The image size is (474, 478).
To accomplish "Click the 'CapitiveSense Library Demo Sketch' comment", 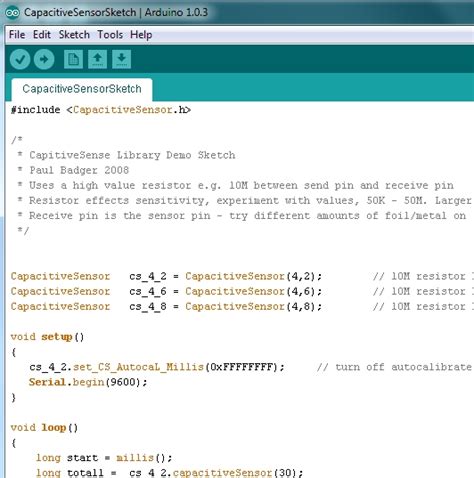I will point(132,155).
